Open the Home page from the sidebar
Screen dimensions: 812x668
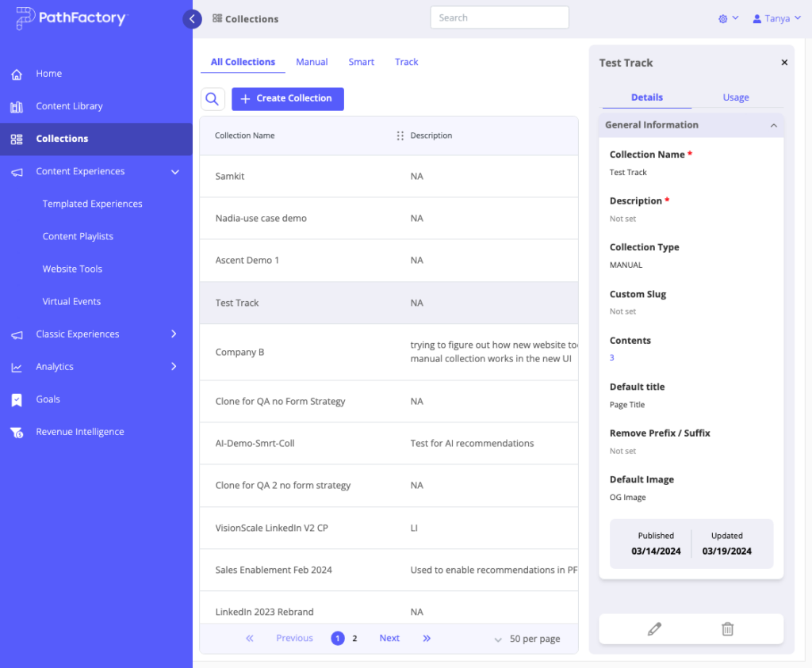(x=49, y=73)
